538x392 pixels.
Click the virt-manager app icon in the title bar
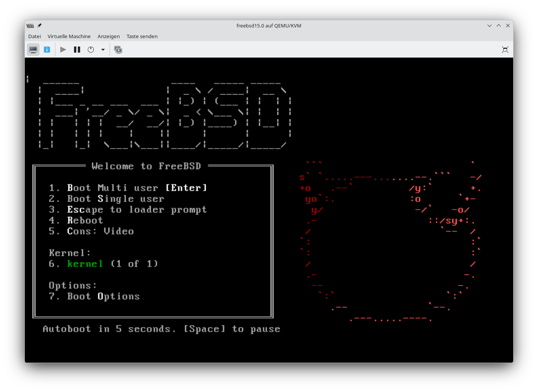click(30, 26)
